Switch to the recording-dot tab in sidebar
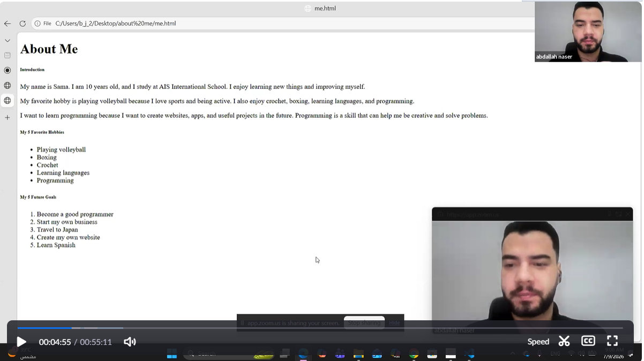644x361 pixels. click(x=8, y=70)
